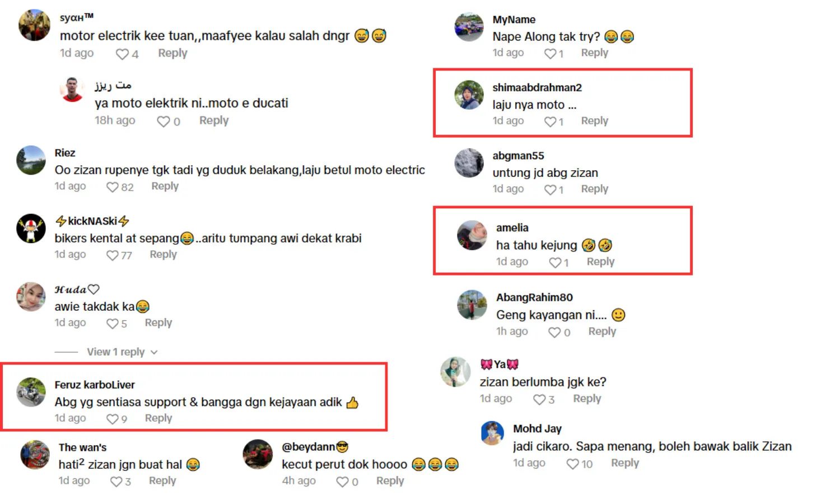Like amelia's comment ha tahu kejung

pos(555,262)
